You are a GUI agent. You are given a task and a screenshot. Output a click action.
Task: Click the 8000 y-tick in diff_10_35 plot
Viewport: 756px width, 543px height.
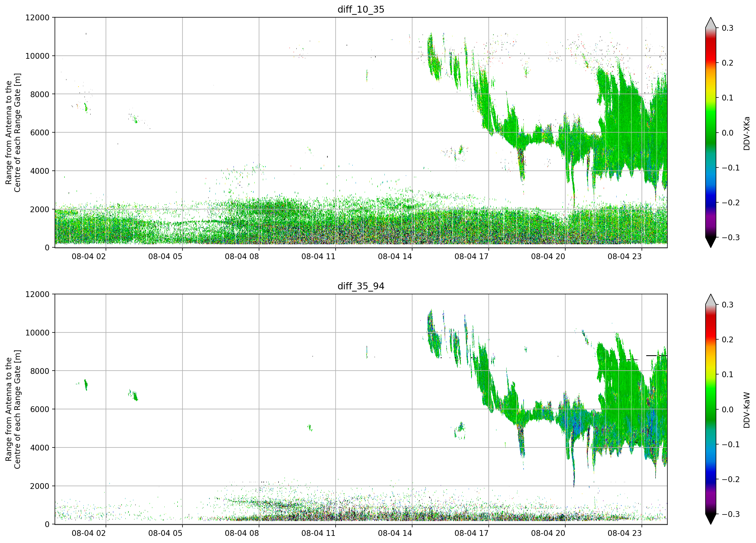point(40,94)
